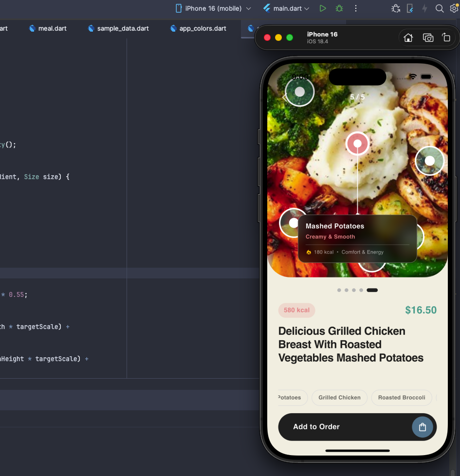The image size is (460, 476).
Task: Open the iPhone 16 (mobile) device selector
Action: [x=213, y=8]
